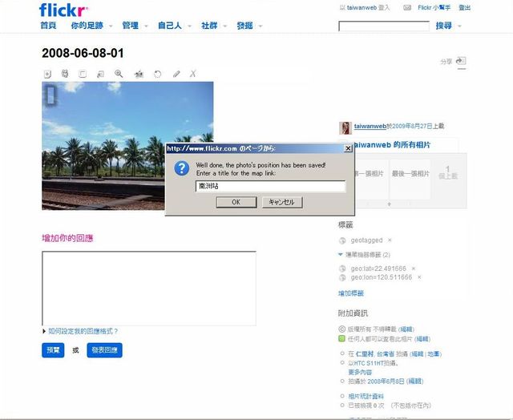The height and width of the screenshot is (420, 513).
Task: Open the 首頁 menu item
Action: coord(48,26)
